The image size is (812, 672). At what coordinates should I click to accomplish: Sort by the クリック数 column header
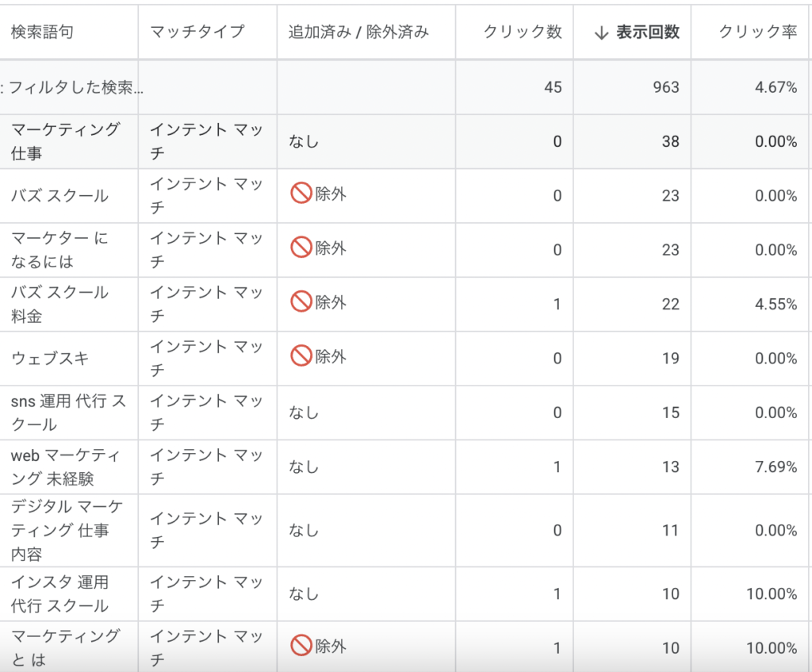(x=523, y=32)
